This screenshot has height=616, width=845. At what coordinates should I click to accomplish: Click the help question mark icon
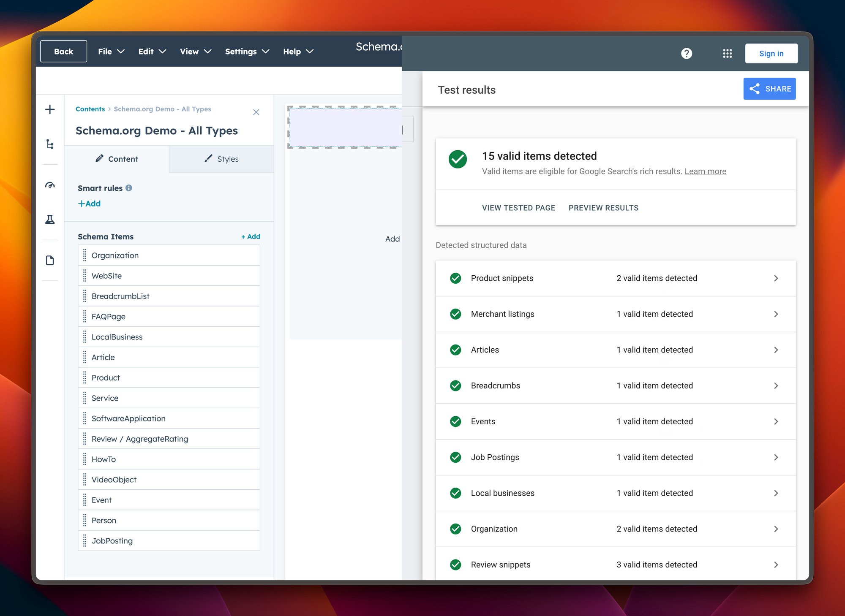click(x=687, y=54)
